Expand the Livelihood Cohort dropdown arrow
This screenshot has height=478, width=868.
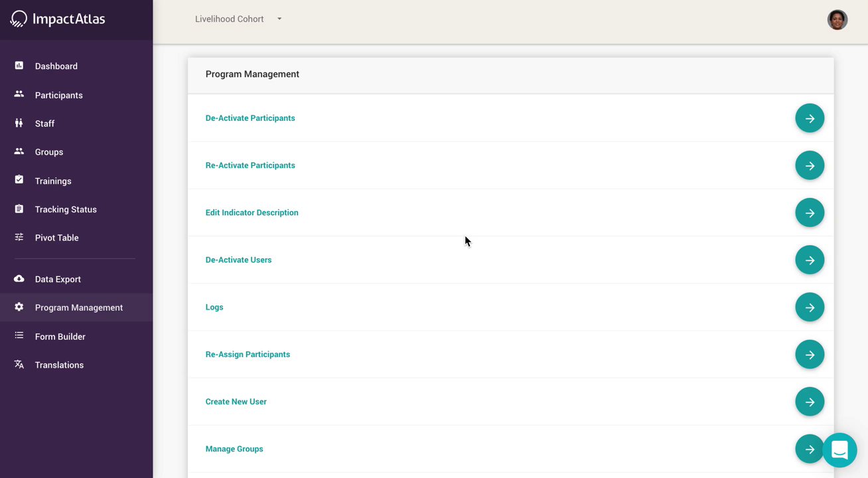coord(279,19)
